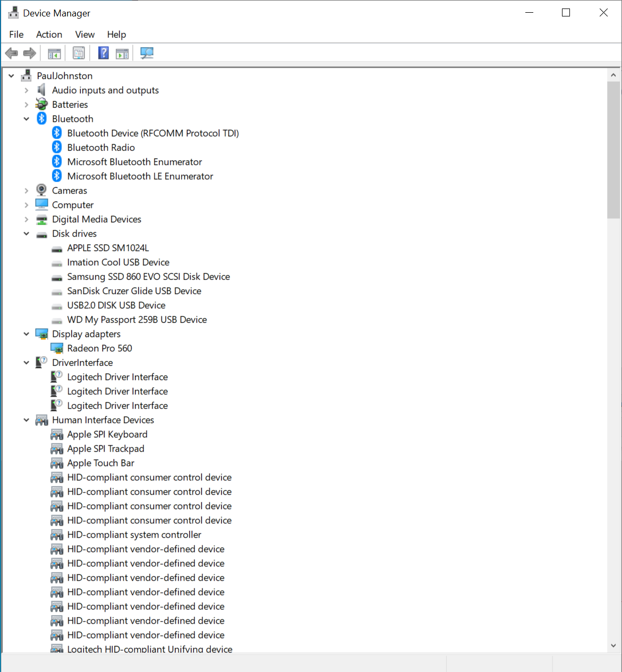This screenshot has height=672, width=622.
Task: Click the DriverInterface category icon
Action: [41, 363]
